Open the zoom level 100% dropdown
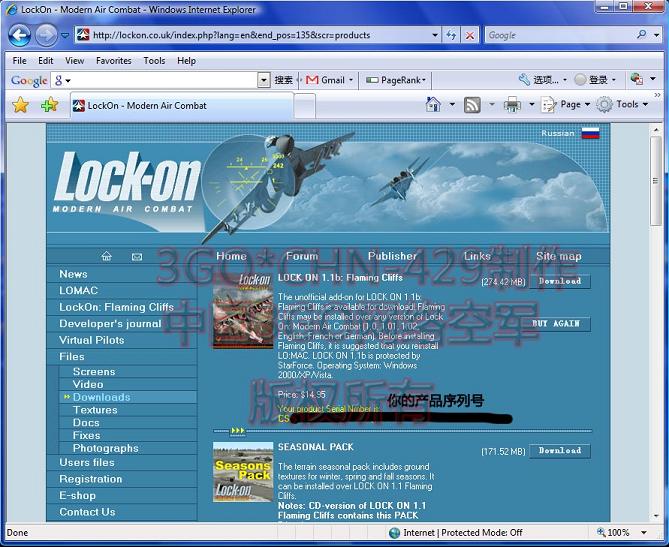This screenshot has height=547, width=669. tap(644, 532)
